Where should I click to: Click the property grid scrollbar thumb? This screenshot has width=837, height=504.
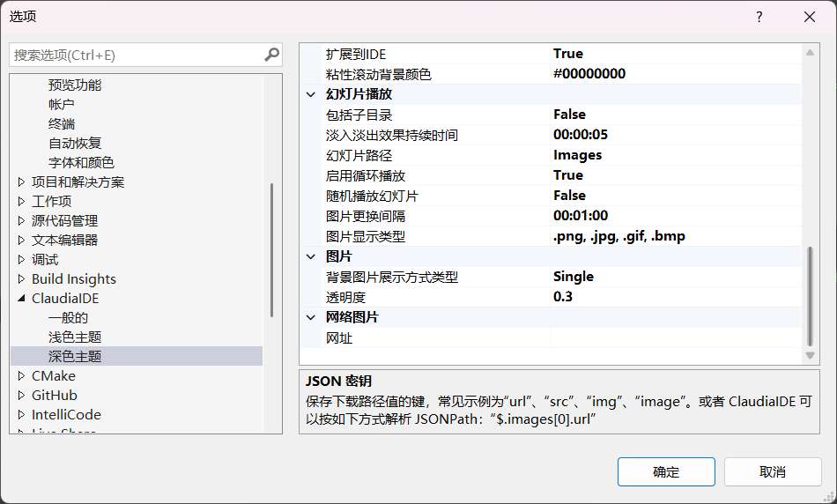point(810,296)
